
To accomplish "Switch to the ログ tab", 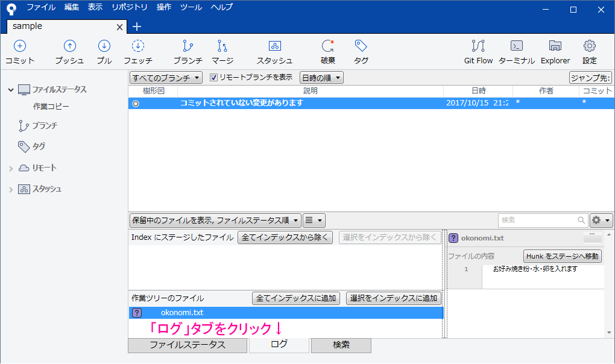I will [279, 345].
